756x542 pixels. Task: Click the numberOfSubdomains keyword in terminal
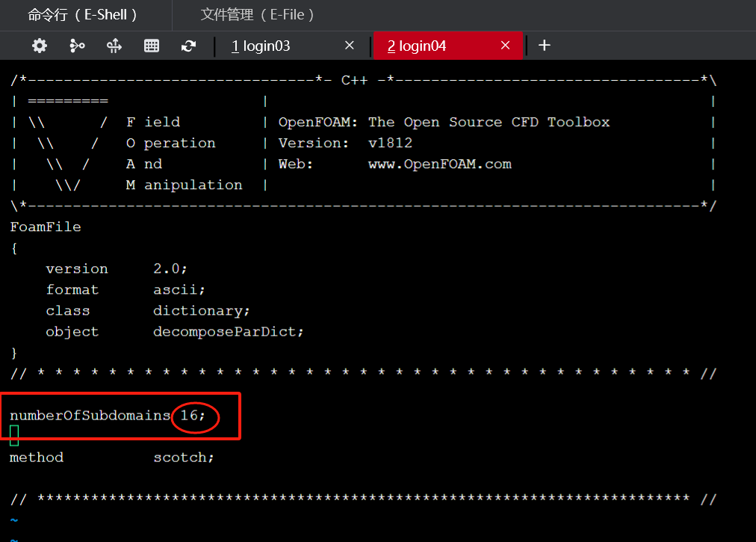pyautogui.click(x=90, y=416)
